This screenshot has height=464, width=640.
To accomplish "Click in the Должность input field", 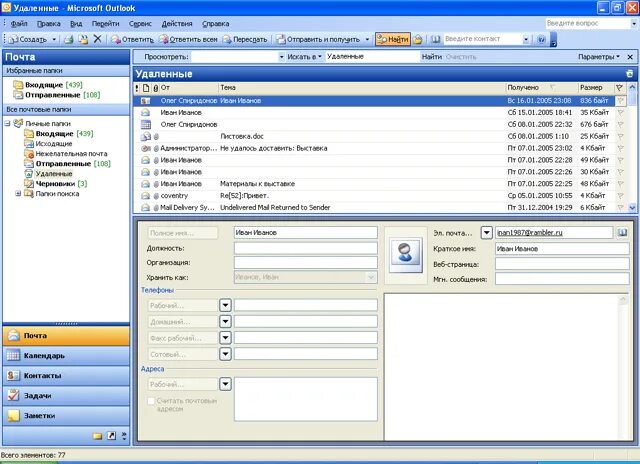I will click(x=306, y=248).
